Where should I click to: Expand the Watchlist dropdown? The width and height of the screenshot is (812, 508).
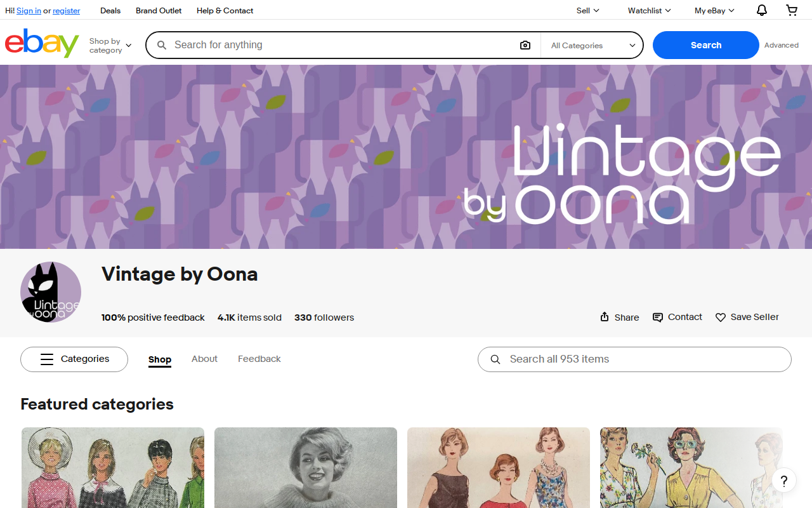(x=649, y=10)
